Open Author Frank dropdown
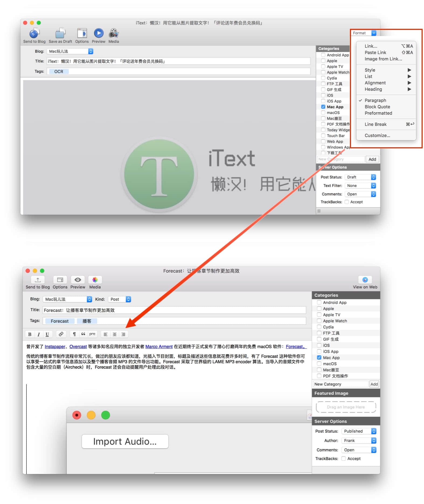 pyautogui.click(x=359, y=441)
